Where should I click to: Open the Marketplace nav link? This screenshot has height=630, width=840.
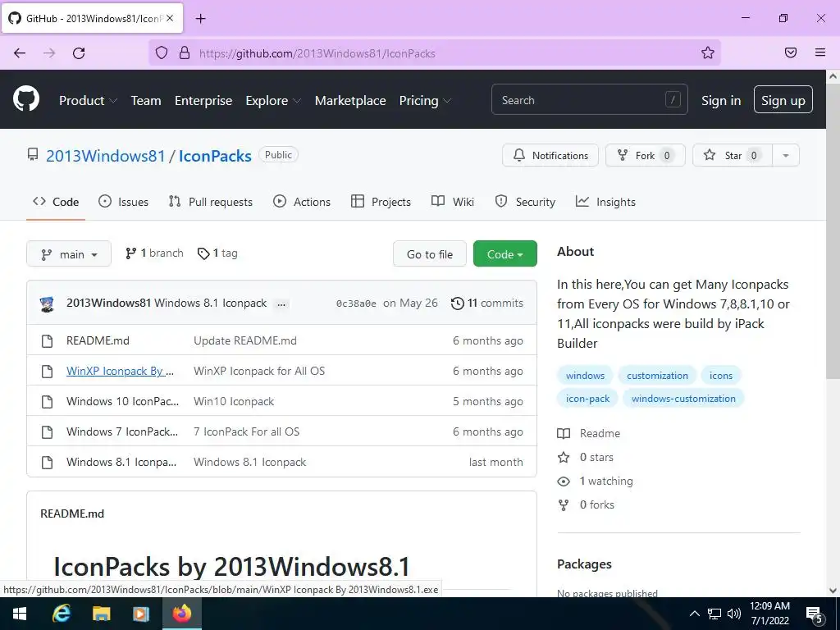pyautogui.click(x=350, y=100)
